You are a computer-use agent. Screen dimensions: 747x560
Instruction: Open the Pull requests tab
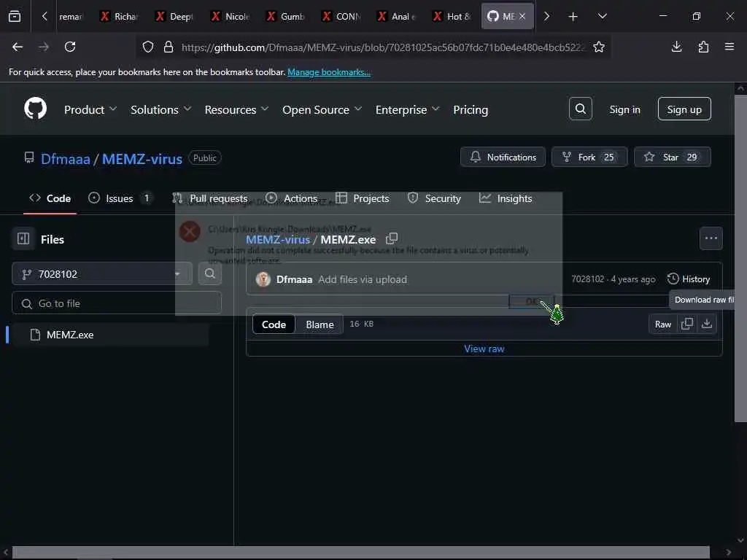[210, 198]
